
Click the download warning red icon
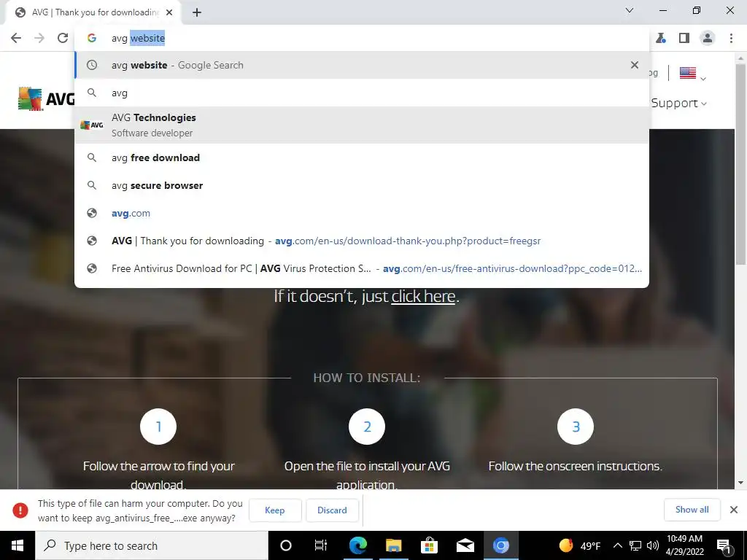[20, 510]
